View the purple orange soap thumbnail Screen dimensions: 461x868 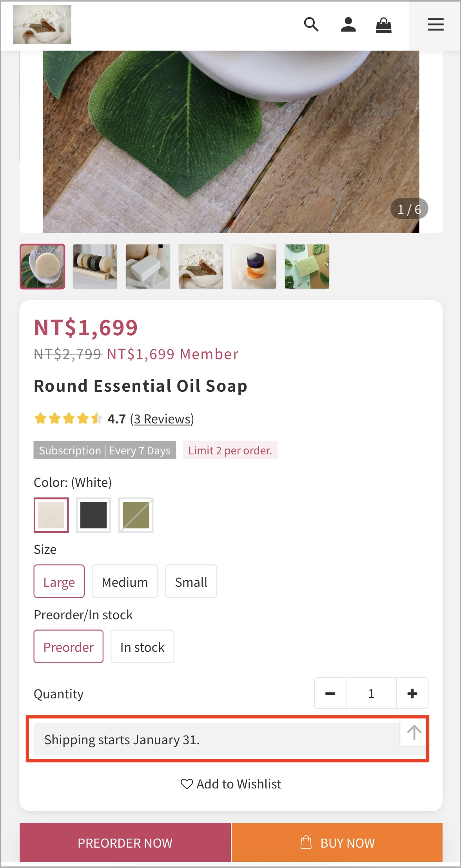click(254, 266)
